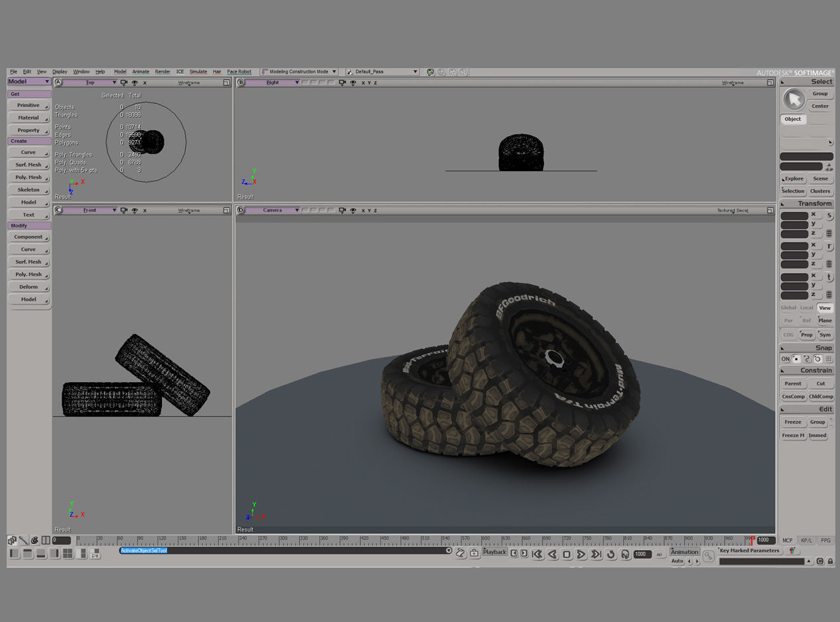Open the Render menu
Viewport: 840px width, 622px height.
tap(163, 71)
